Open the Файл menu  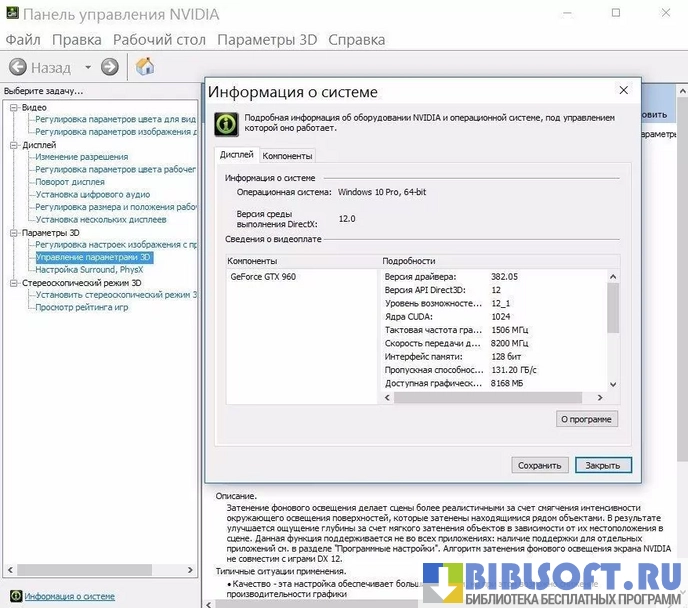pos(23,40)
